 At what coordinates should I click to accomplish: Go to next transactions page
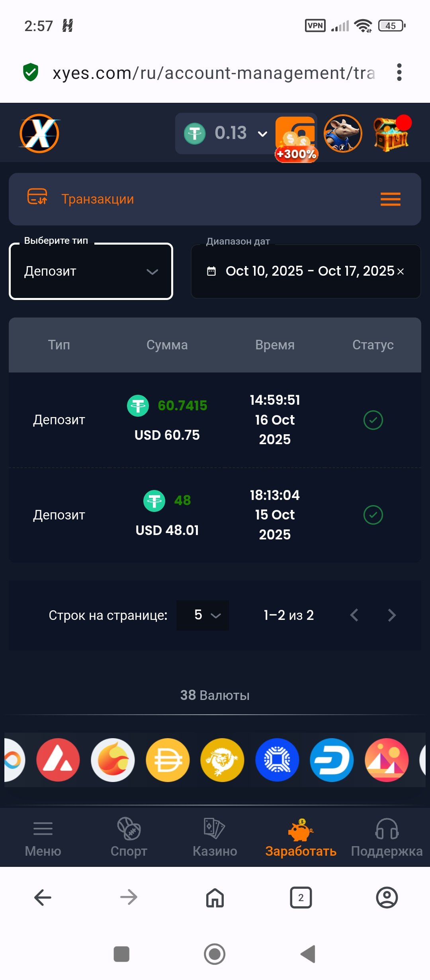point(392,615)
